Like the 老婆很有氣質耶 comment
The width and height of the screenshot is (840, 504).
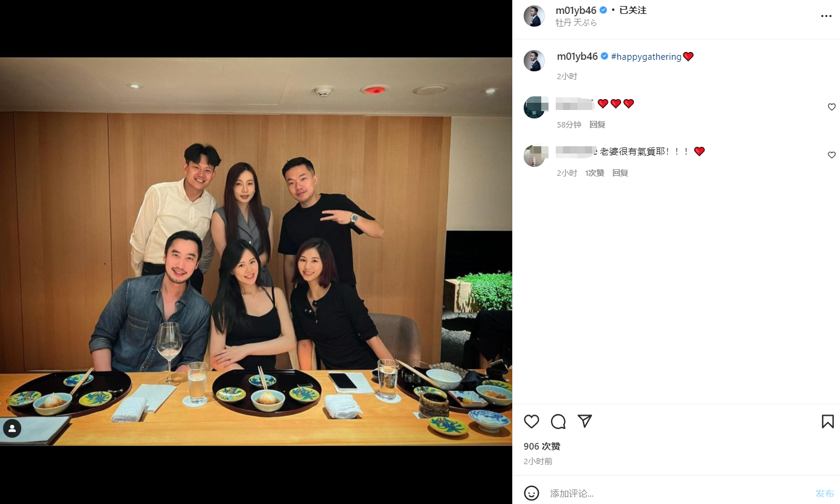click(x=832, y=155)
